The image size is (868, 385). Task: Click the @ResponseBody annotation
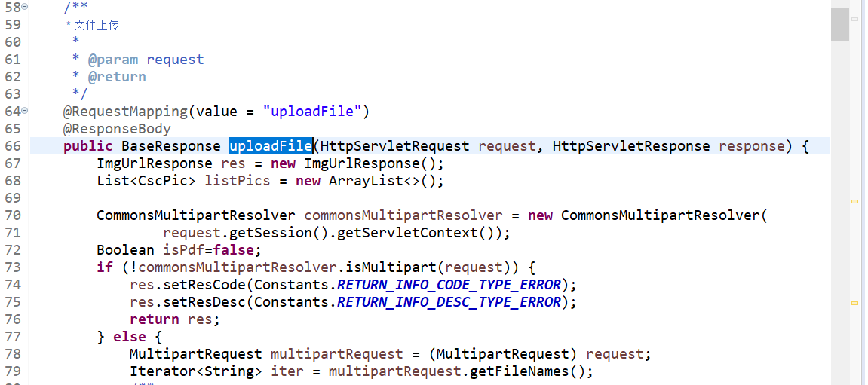[117, 129]
